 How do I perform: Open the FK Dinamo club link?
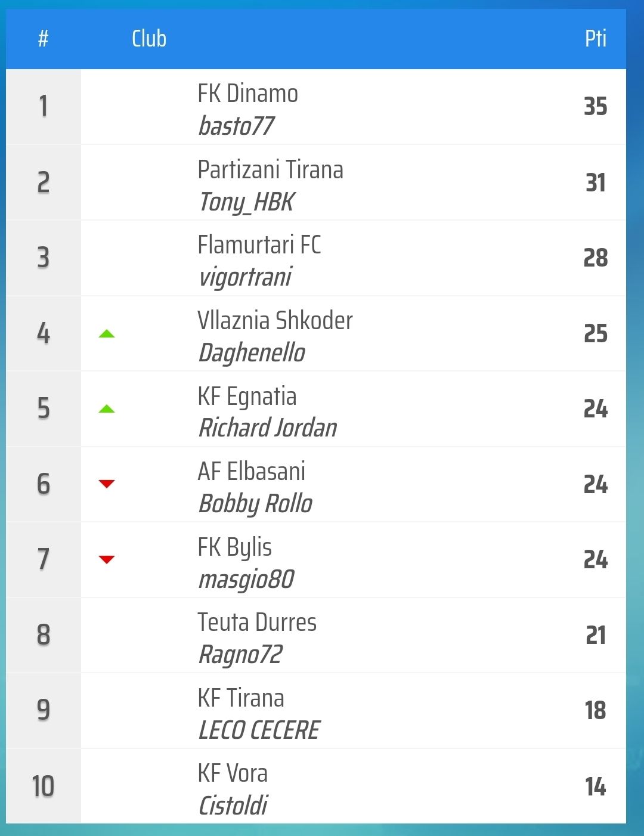click(x=247, y=94)
